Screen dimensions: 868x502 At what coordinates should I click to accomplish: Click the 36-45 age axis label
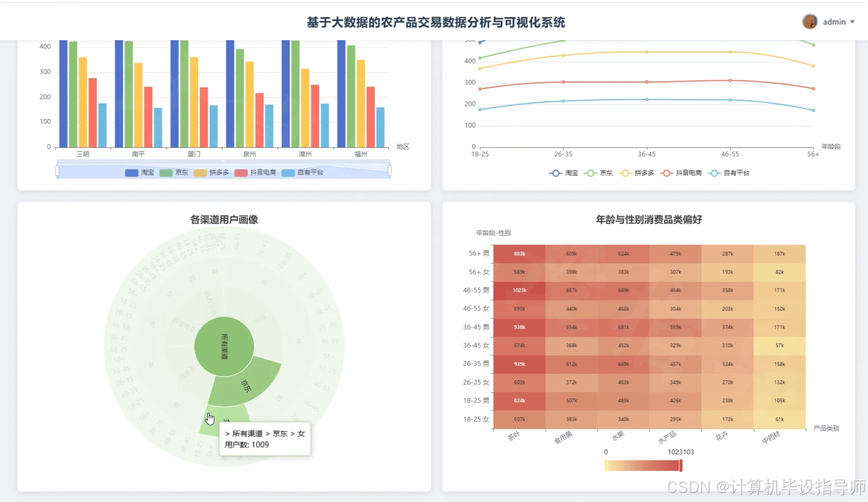pos(647,154)
